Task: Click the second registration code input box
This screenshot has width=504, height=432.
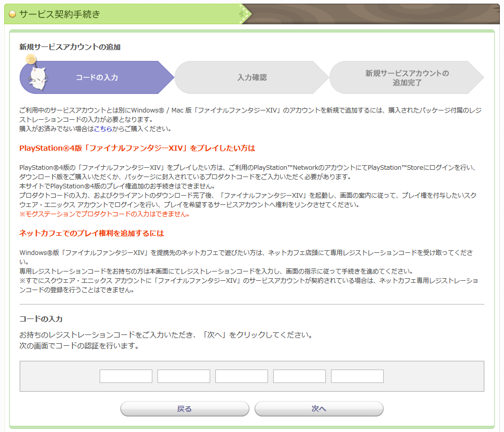Action: click(183, 376)
